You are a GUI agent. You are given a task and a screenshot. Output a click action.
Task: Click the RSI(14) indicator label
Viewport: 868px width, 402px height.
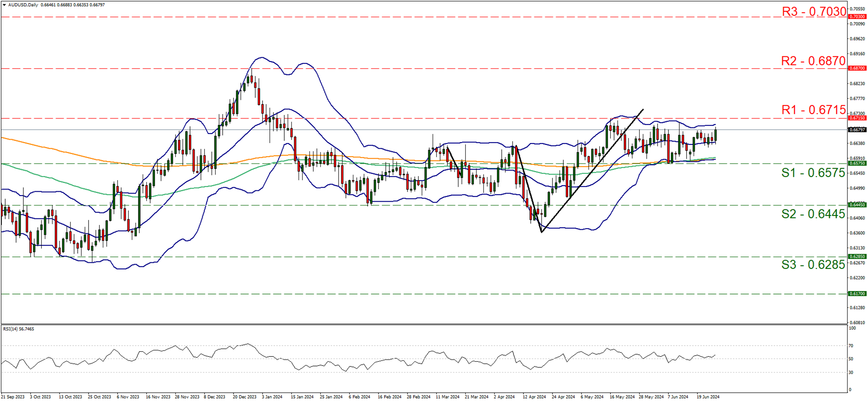point(19,329)
